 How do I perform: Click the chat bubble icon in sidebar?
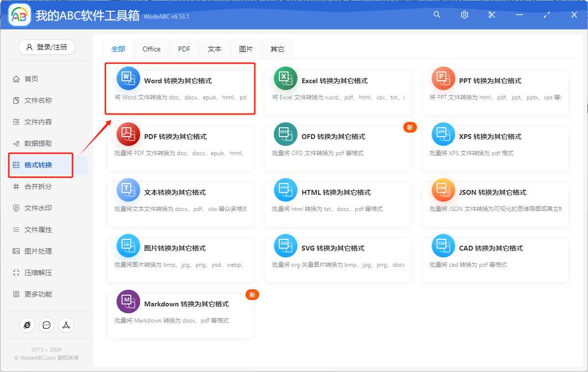point(47,325)
